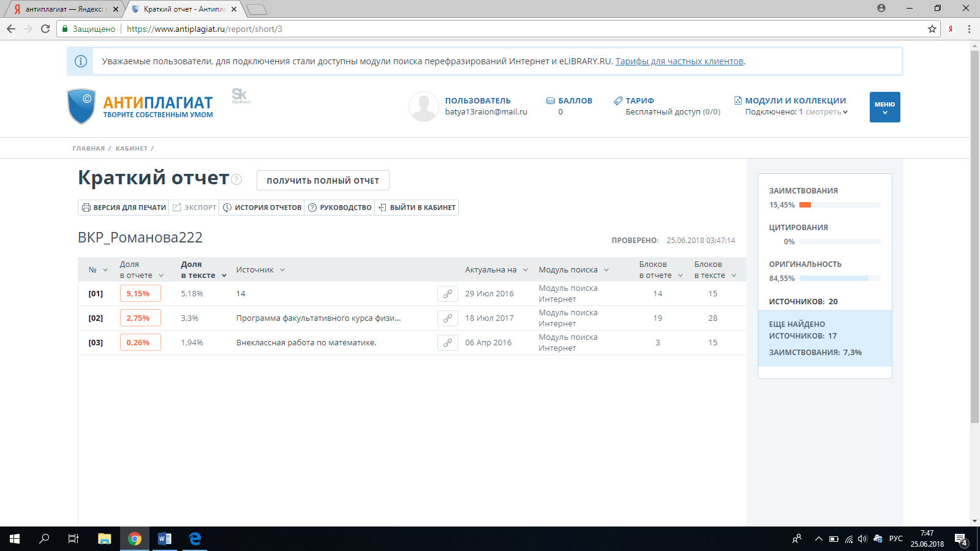
Task: Click the help question mark beside Краткий отчет
Action: click(x=237, y=179)
